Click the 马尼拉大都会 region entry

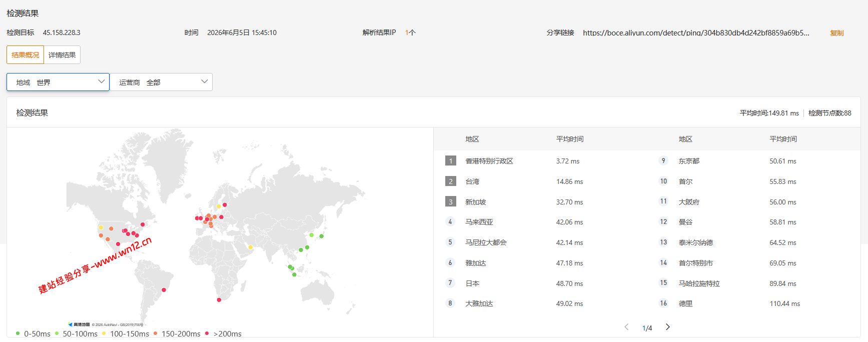pyautogui.click(x=486, y=242)
